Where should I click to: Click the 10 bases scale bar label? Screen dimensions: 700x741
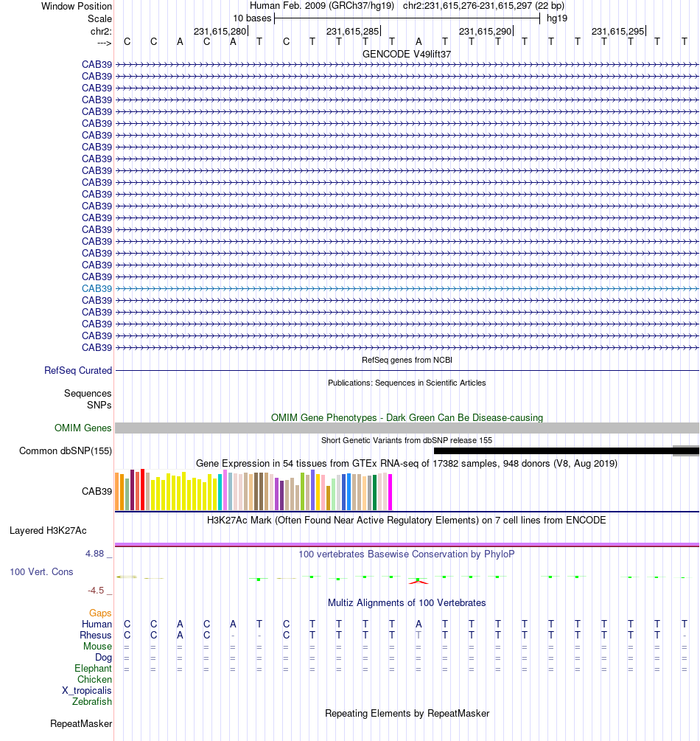pos(252,18)
